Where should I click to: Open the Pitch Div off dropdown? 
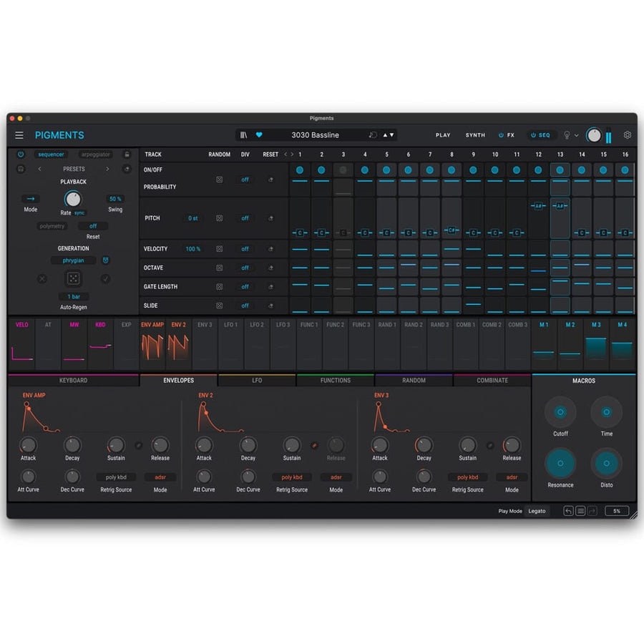[245, 218]
